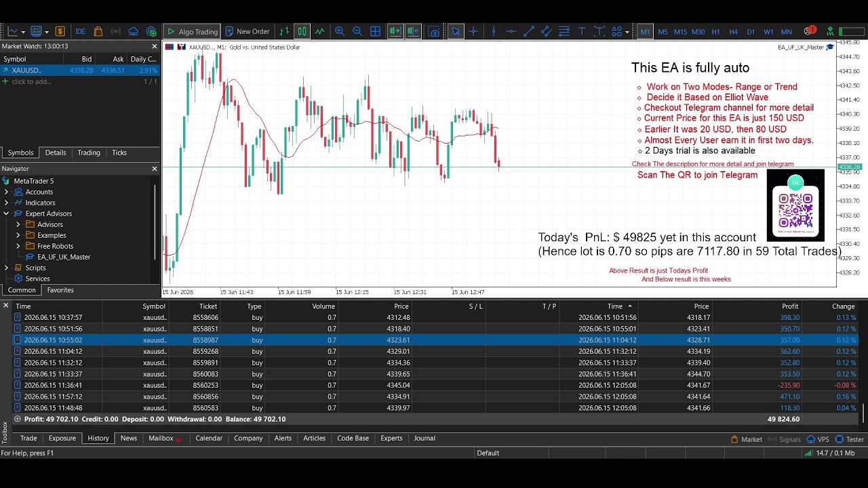Select H1 timeframe

tap(715, 31)
